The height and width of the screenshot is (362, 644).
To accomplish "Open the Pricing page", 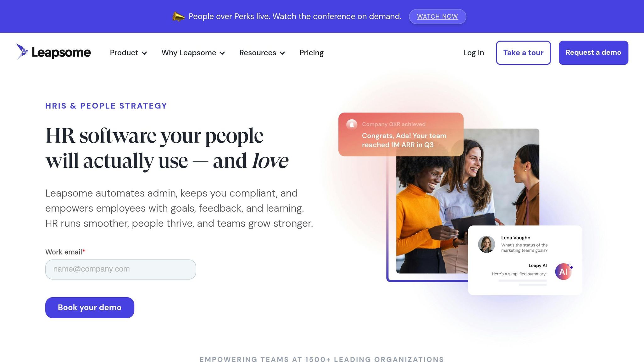I will coord(311,53).
